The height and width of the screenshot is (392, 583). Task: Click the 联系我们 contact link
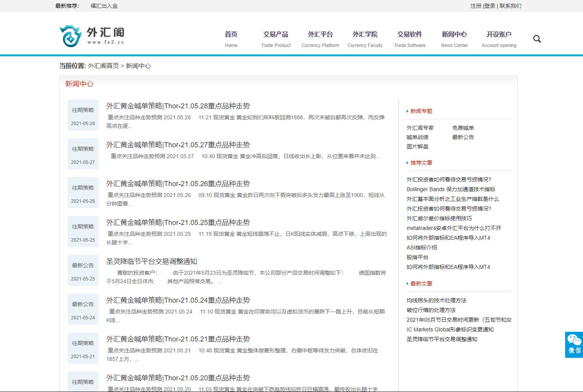pos(510,6)
